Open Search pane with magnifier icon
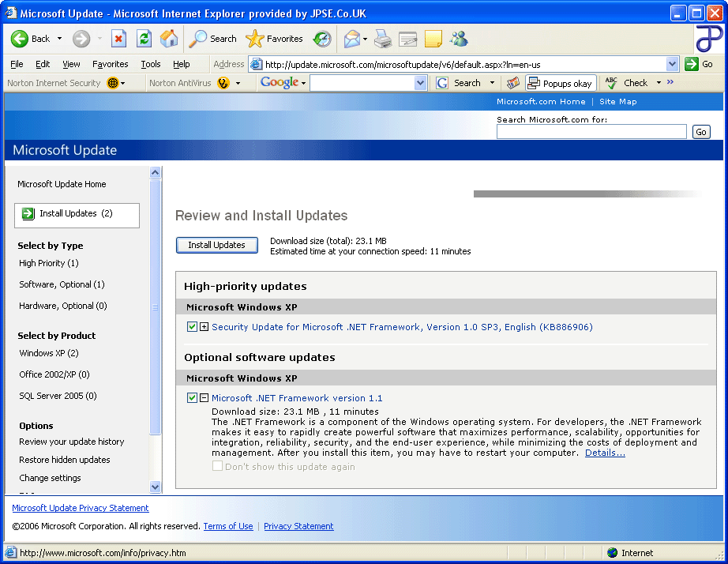This screenshot has height=564, width=728. point(198,39)
